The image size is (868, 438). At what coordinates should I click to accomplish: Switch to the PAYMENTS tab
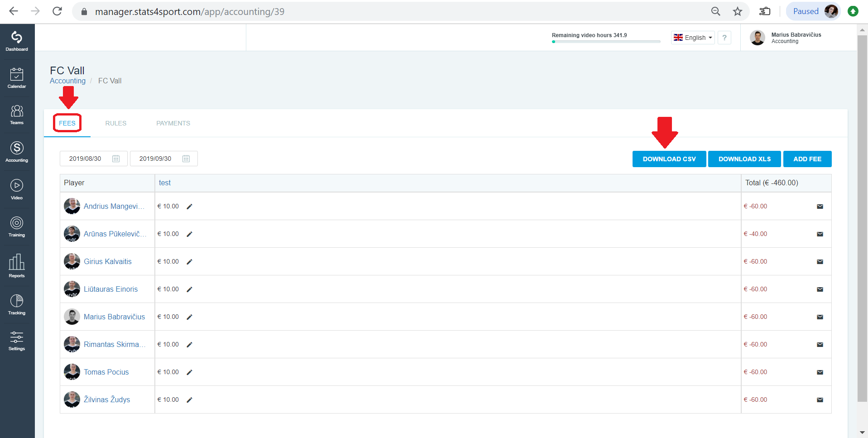click(173, 123)
